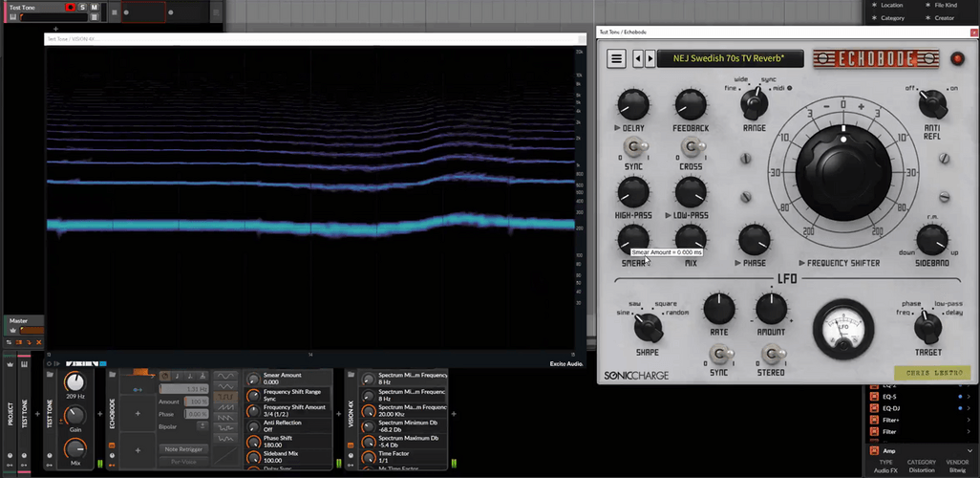980x478 pixels.
Task: Click the Anti Reflection parameter knob
Action: [x=253, y=426]
